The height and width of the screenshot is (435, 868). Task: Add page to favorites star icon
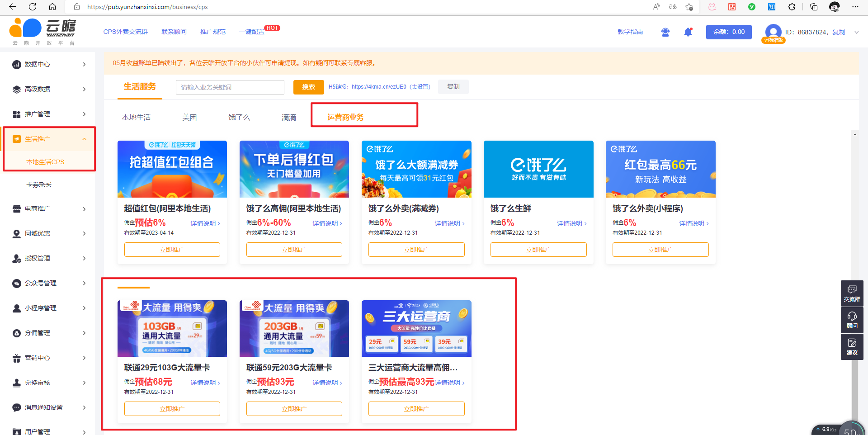(x=689, y=7)
